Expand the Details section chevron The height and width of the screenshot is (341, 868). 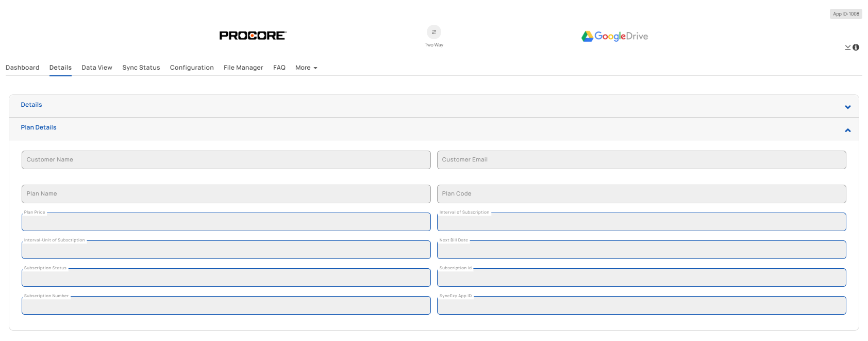(847, 107)
